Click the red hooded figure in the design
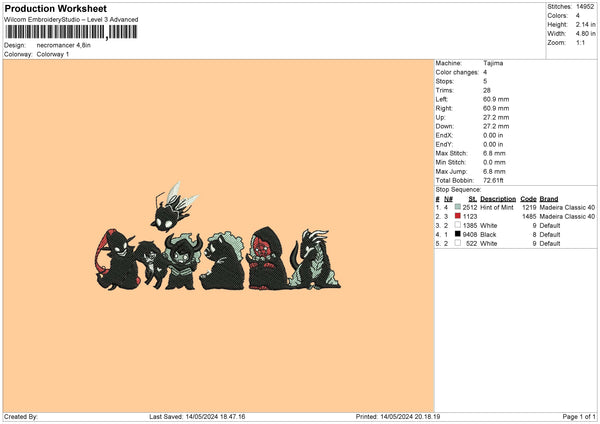The width and height of the screenshot is (600, 424). click(267, 258)
